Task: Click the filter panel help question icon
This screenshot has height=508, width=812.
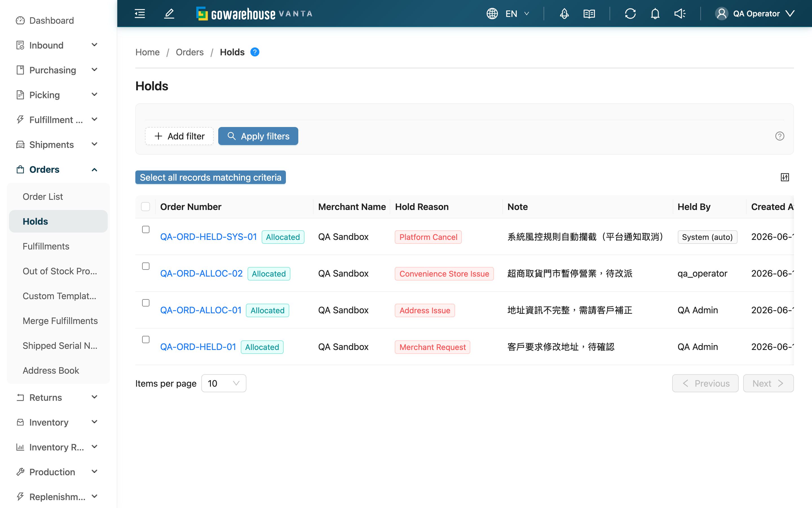Action: [780, 136]
